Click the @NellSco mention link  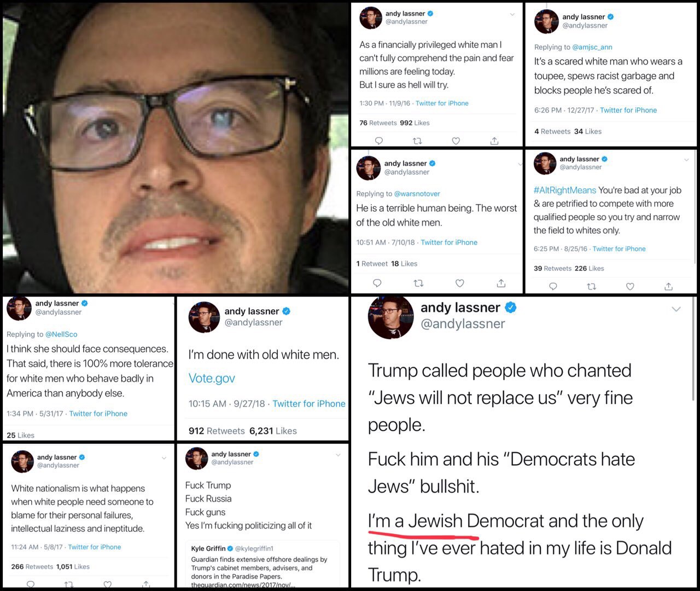click(x=61, y=334)
